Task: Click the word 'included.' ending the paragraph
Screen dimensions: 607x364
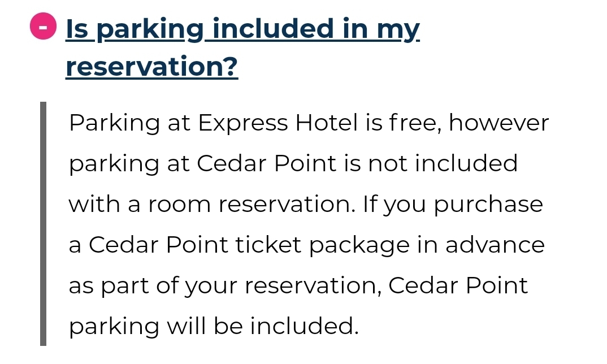Action: tap(304, 326)
